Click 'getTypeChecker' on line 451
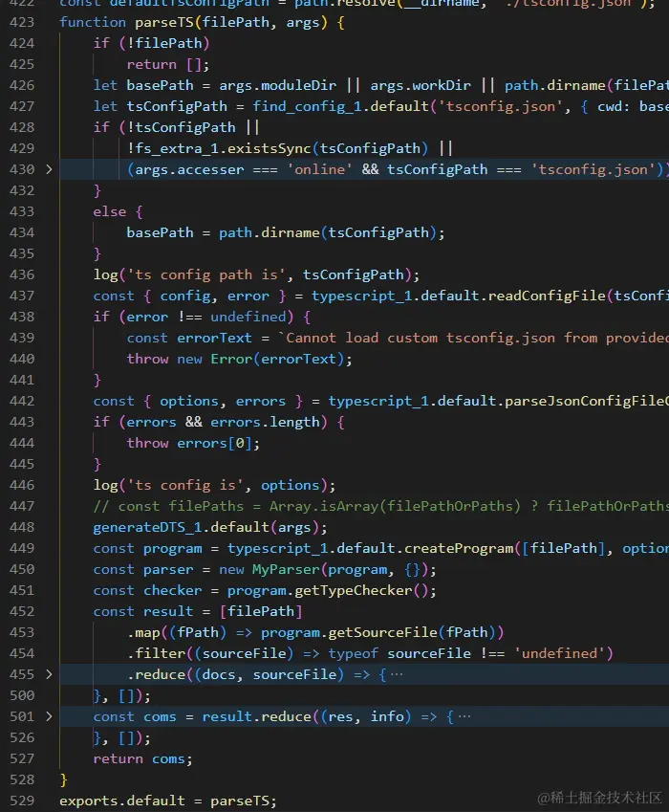 point(354,590)
